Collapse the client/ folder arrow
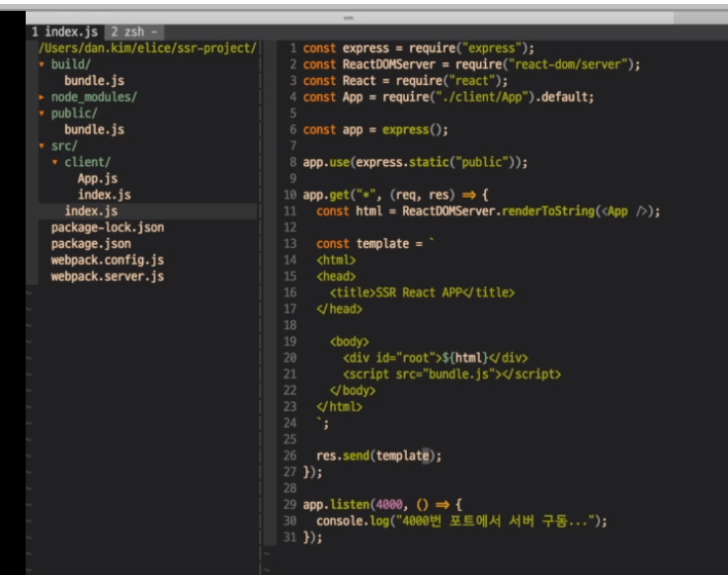This screenshot has height=575, width=728. (x=54, y=162)
